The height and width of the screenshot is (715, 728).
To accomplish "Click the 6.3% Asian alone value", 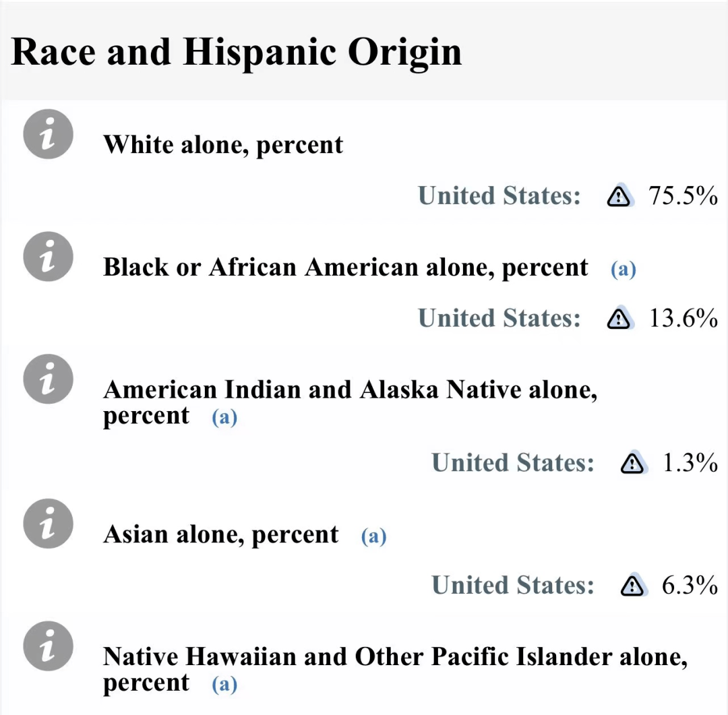I will tap(690, 585).
